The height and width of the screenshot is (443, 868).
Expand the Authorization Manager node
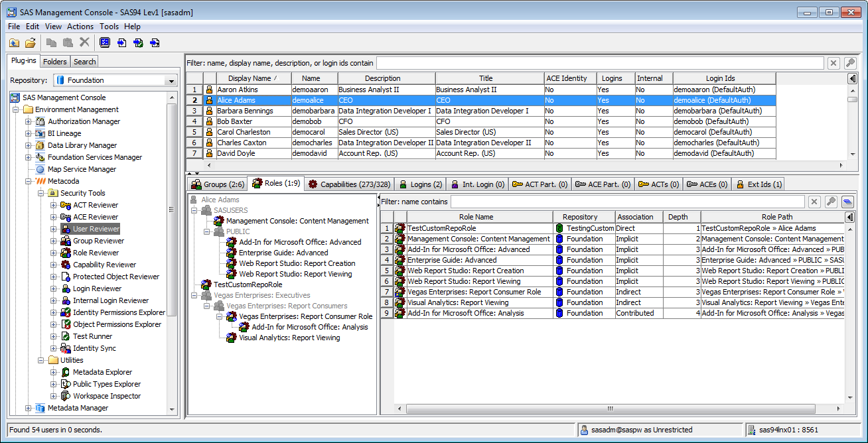pos(28,121)
